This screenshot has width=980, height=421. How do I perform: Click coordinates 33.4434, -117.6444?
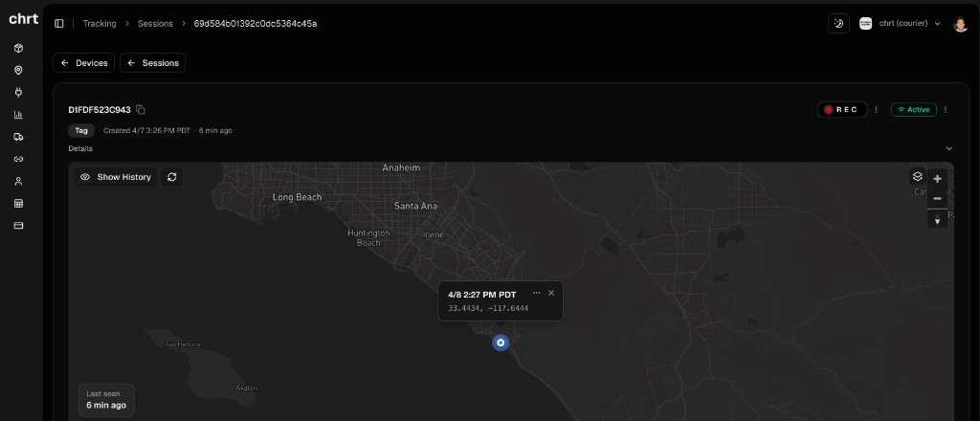tap(488, 308)
